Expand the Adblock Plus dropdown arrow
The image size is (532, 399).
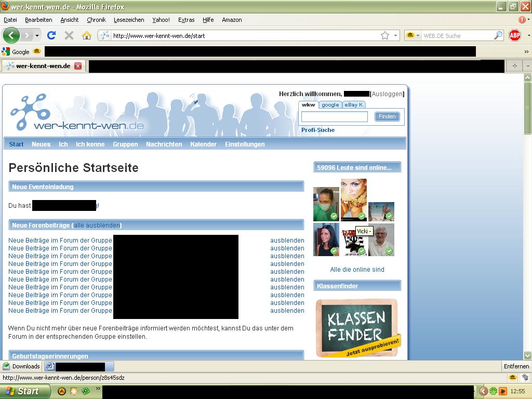coord(528,35)
